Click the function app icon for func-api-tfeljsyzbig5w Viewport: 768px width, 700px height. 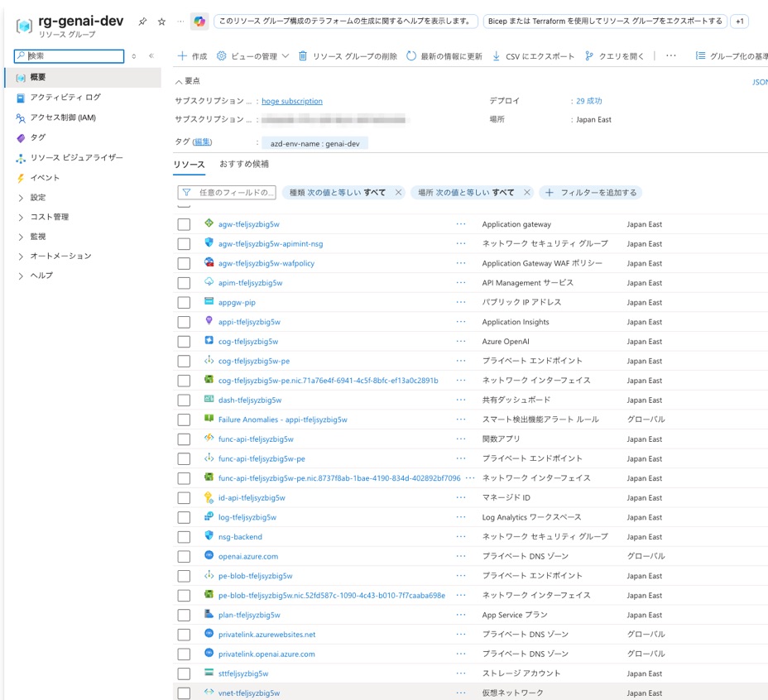click(209, 439)
